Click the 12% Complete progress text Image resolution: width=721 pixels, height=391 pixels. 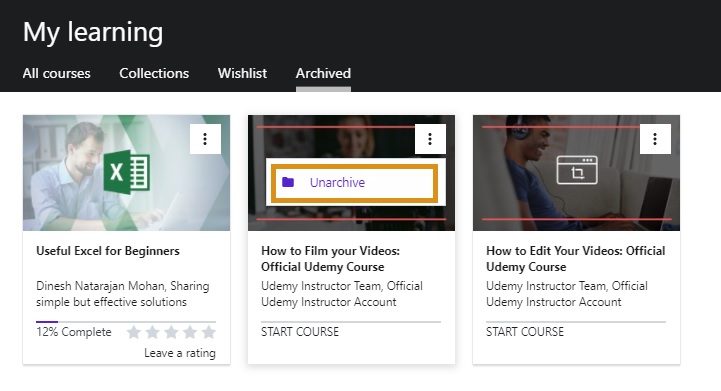point(74,332)
